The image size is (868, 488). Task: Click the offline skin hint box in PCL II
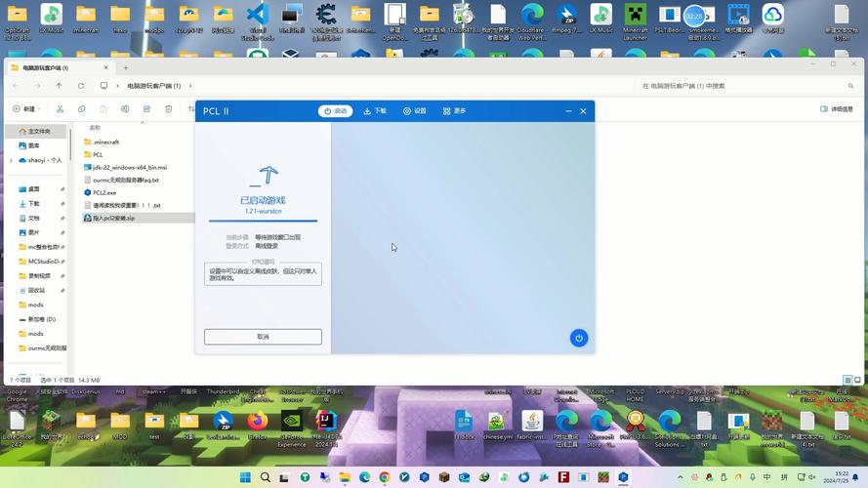pyautogui.click(x=263, y=274)
